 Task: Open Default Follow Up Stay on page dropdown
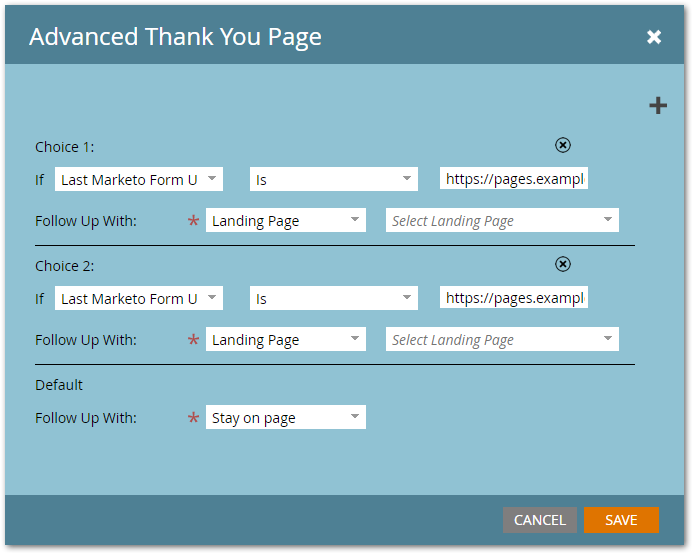tap(285, 418)
